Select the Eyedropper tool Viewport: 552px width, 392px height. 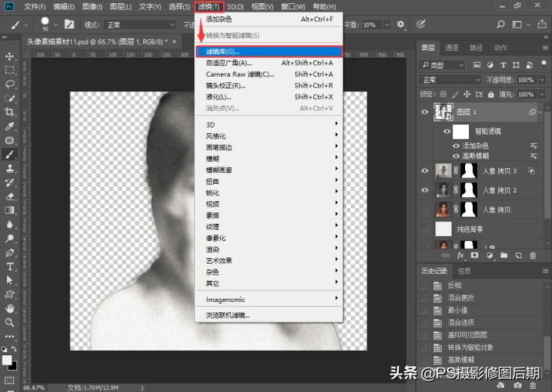tap(9, 126)
